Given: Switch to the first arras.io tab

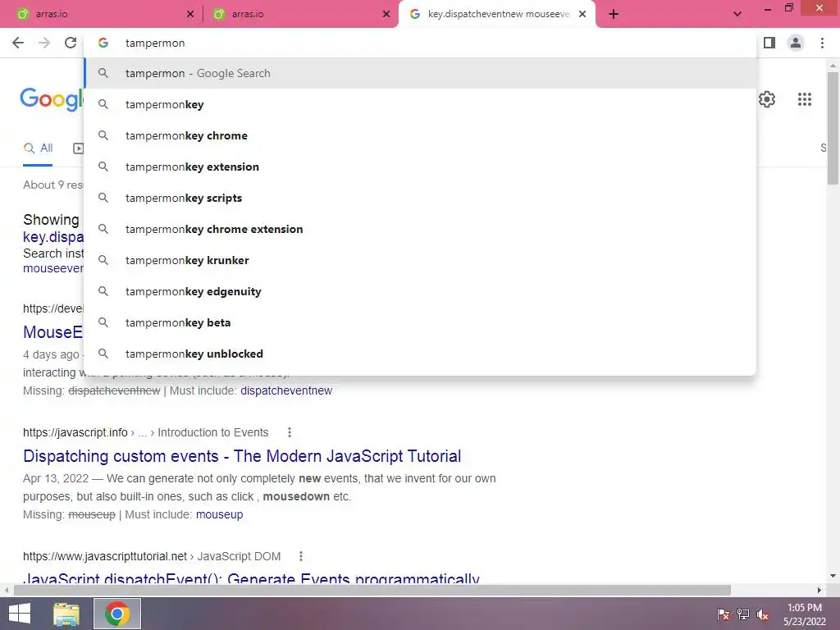Looking at the screenshot, I should click(x=102, y=14).
